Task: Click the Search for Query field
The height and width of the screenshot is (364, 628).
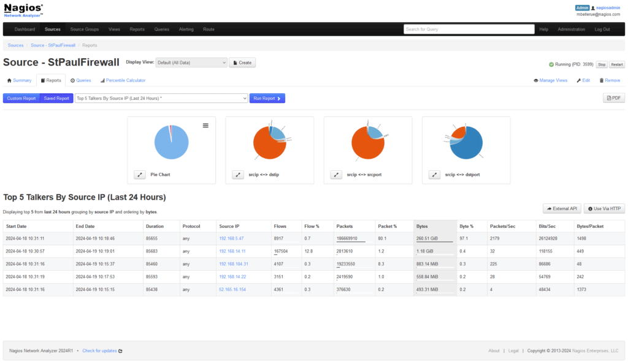Action: point(469,29)
